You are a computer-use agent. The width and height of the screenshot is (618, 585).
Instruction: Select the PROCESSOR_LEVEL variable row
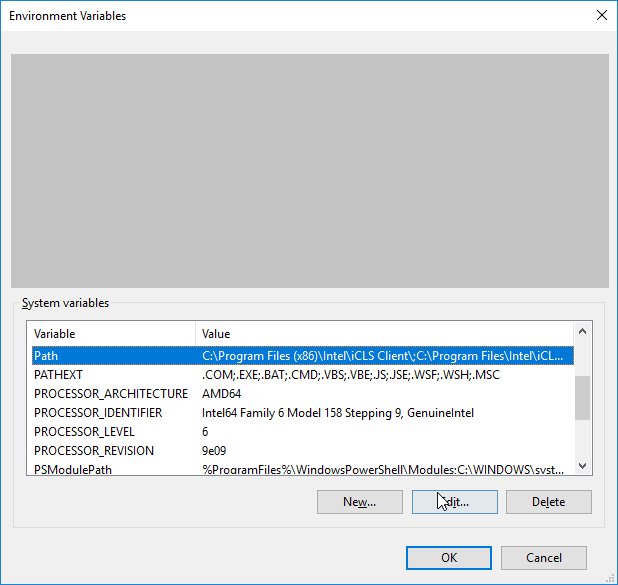click(x=303, y=431)
